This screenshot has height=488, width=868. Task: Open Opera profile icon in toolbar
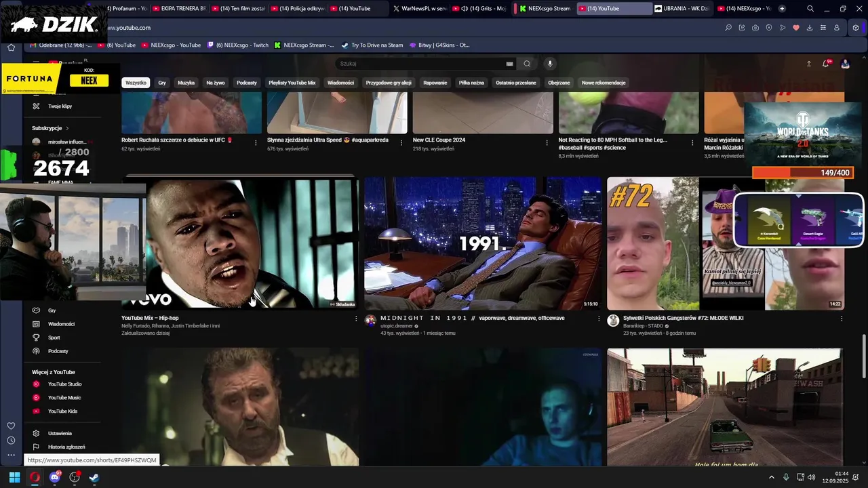[x=837, y=28]
